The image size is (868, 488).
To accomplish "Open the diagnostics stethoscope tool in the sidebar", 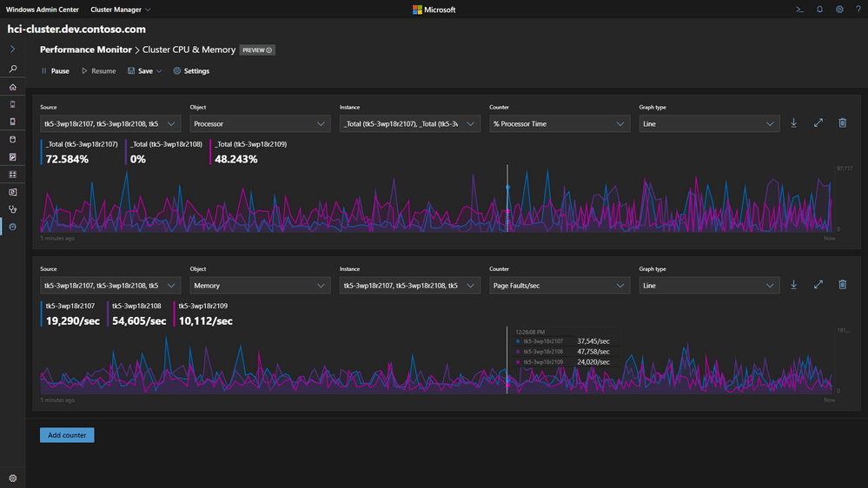I will click(x=12, y=209).
